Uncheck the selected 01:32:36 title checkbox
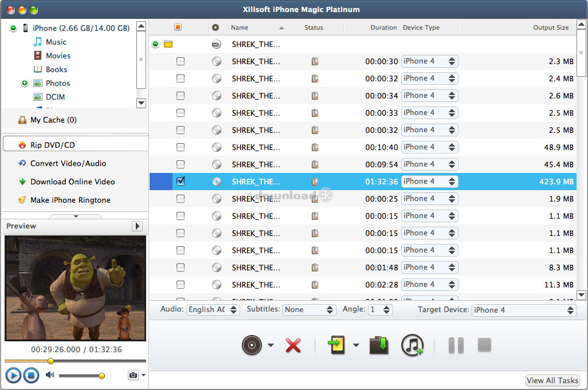Viewport: 588px width, 390px height. (181, 182)
